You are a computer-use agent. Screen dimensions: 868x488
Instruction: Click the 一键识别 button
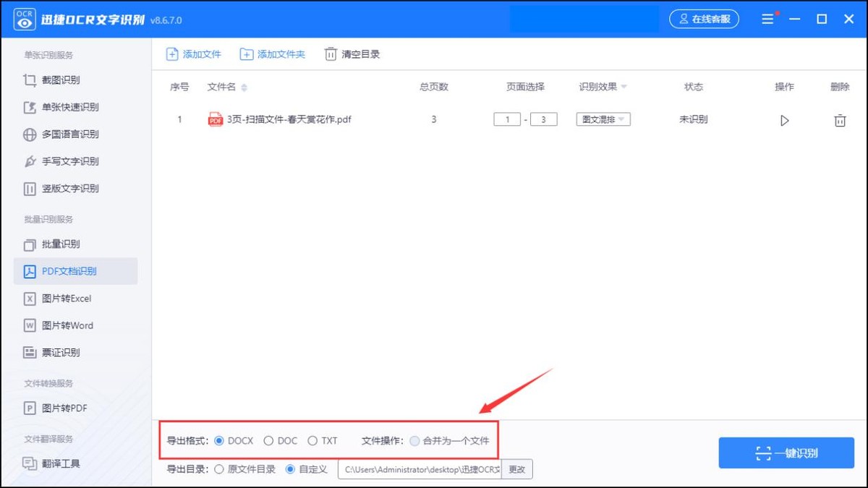(786, 453)
